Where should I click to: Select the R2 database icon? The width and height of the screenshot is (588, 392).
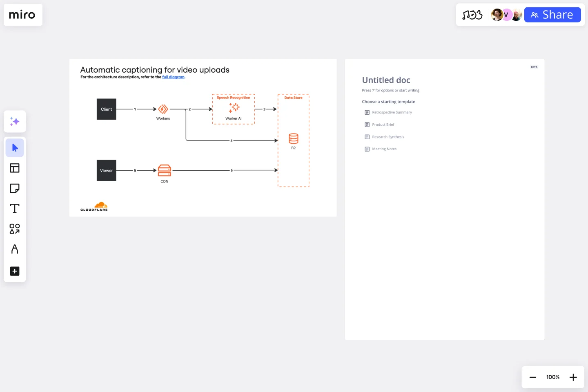pyautogui.click(x=294, y=138)
